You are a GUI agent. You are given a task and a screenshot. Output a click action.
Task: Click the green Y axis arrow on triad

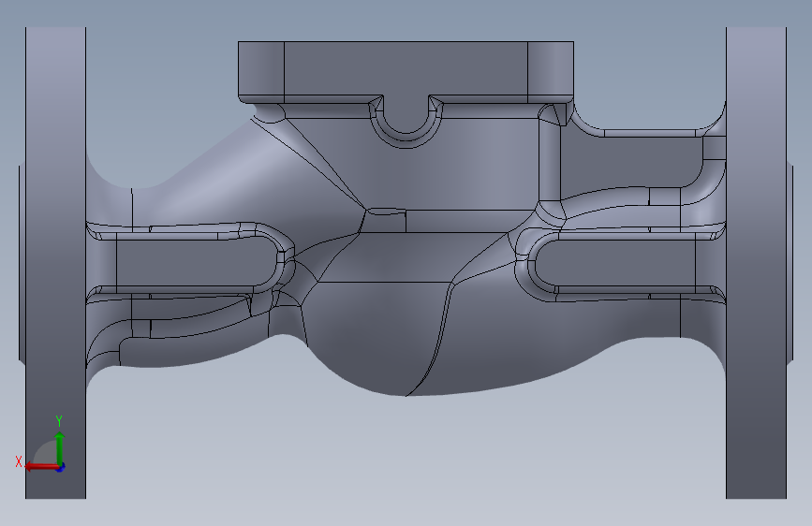coord(60,447)
